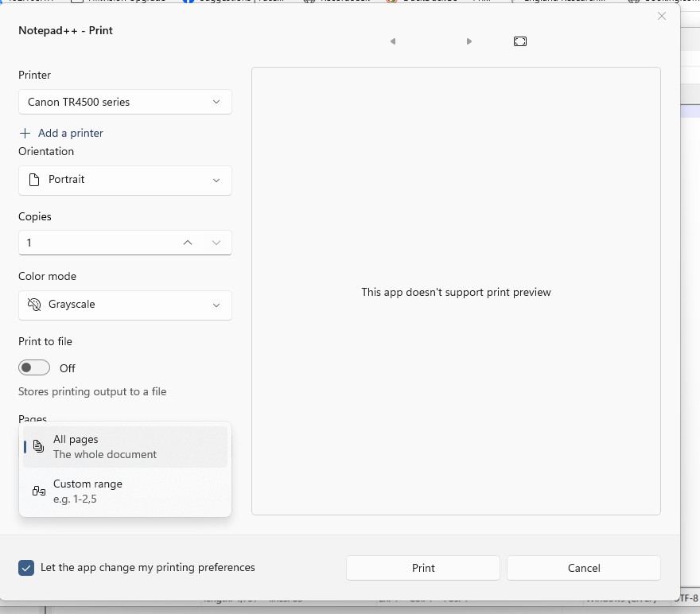Open the Canon TR4500 series printer dropdown
This screenshot has width=700, height=614.
[x=125, y=102]
